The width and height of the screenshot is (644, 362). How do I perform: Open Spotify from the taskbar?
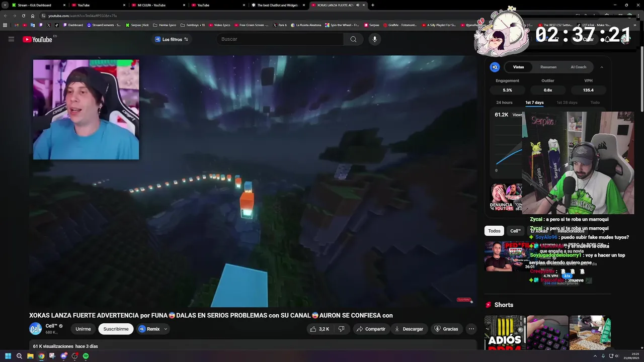tap(86, 356)
